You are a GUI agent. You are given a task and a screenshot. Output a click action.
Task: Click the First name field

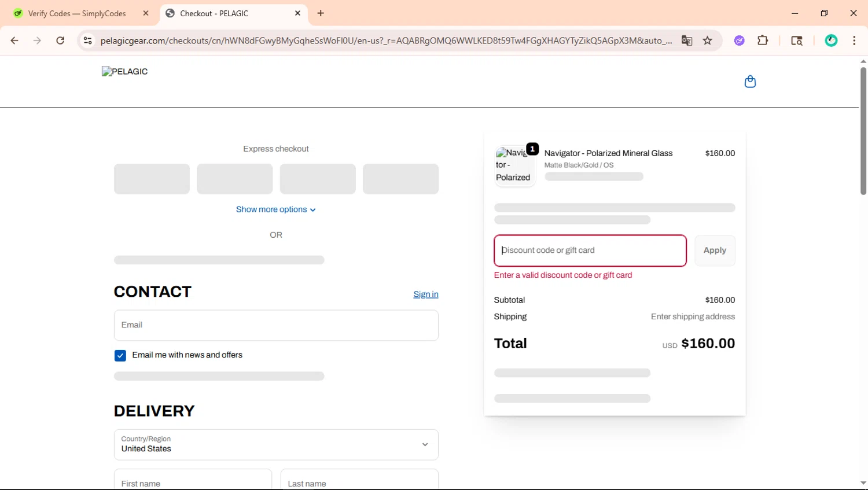193,480
